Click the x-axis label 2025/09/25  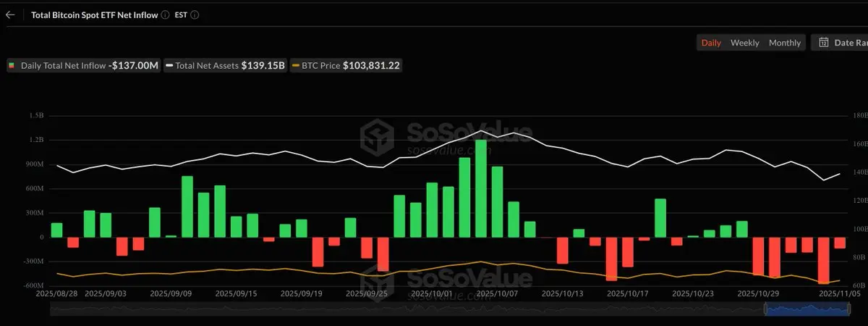point(366,294)
